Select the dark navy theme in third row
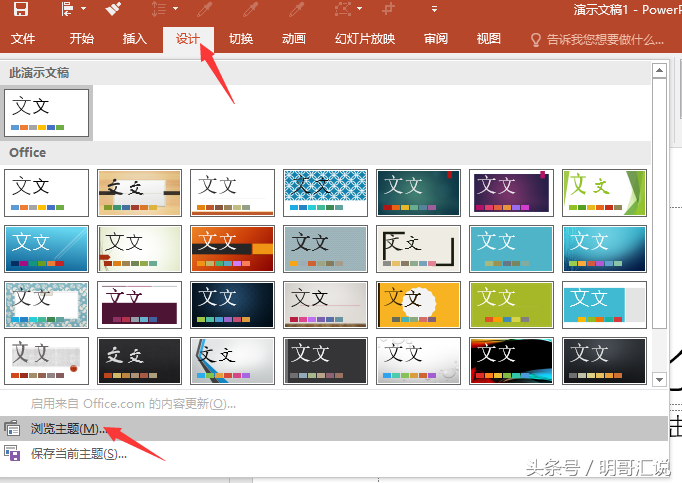Viewport: 682px width, 483px height. click(232, 304)
